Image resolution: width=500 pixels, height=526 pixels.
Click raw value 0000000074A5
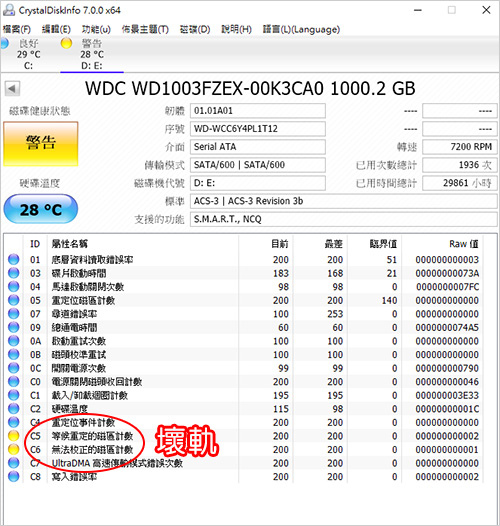447,327
